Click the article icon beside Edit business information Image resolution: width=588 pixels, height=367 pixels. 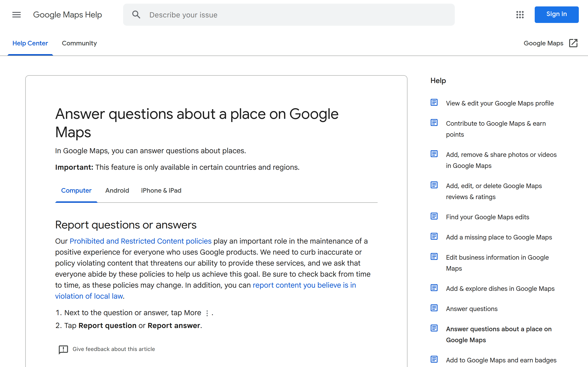(x=434, y=257)
